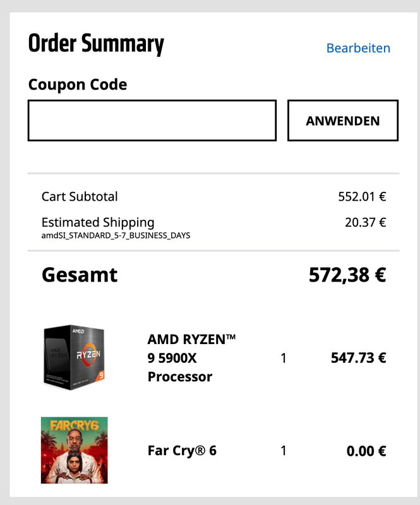Click the Cart Subtotal label
Image resolution: width=420 pixels, height=505 pixels.
[x=80, y=196]
